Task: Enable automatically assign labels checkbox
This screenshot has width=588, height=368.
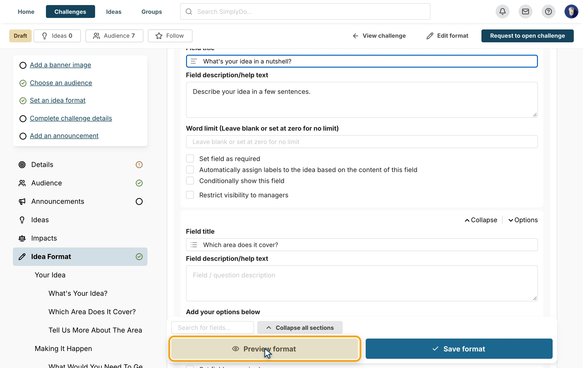Action: [x=190, y=170]
